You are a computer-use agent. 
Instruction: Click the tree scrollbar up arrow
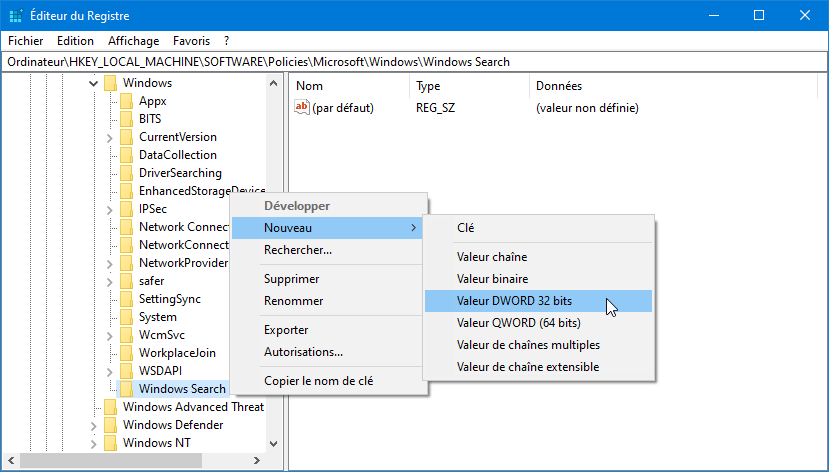(x=273, y=83)
